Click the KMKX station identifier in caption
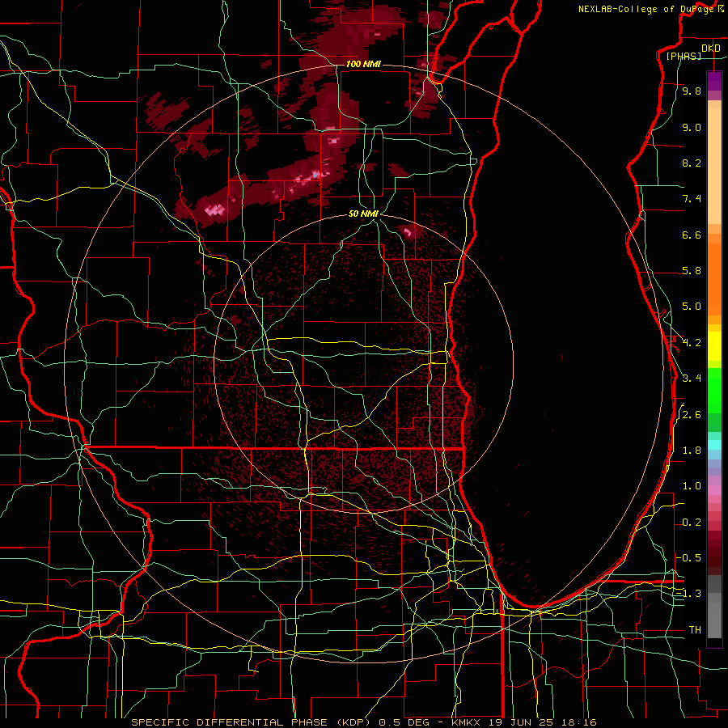Viewport: 728px width, 728px height. pyautogui.click(x=467, y=722)
